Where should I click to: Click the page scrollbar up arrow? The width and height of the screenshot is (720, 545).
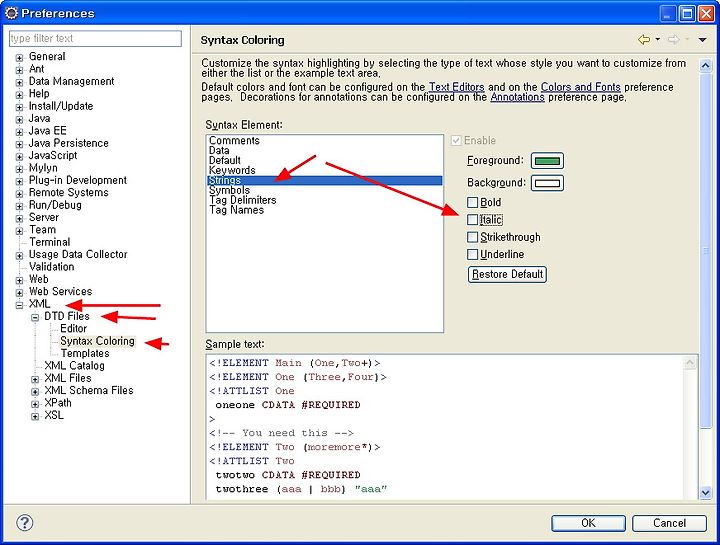pyautogui.click(x=705, y=65)
